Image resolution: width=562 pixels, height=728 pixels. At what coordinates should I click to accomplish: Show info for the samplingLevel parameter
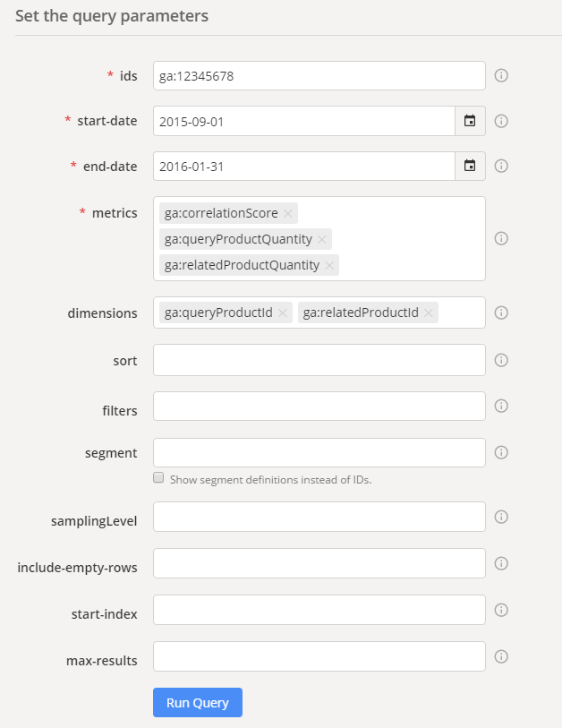(x=501, y=517)
